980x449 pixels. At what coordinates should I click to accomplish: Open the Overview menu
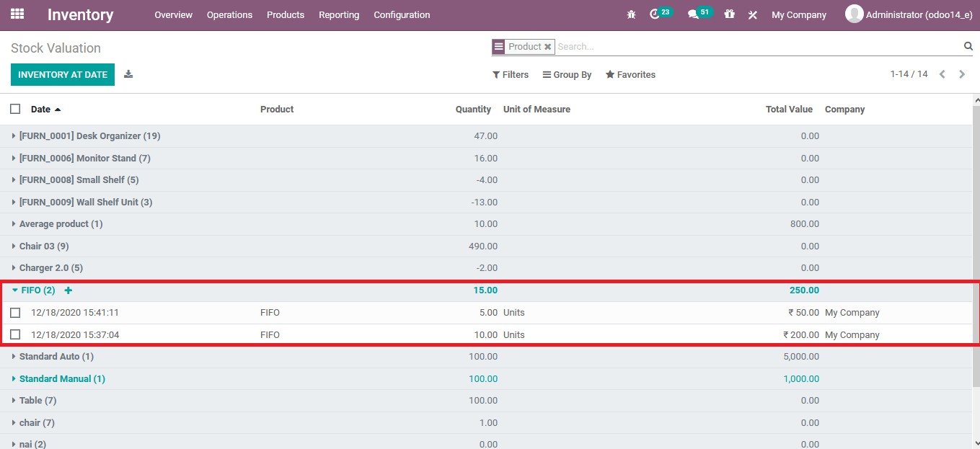click(173, 14)
